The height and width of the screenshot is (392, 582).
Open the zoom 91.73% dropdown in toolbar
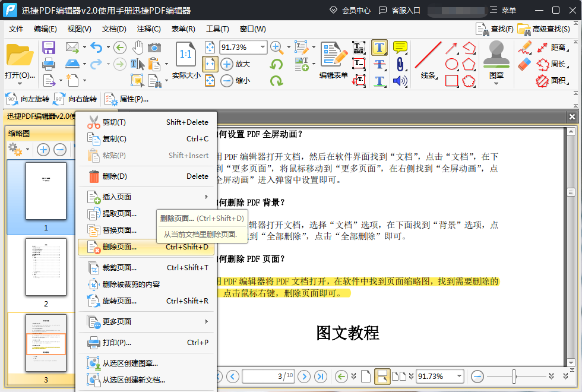tap(262, 47)
